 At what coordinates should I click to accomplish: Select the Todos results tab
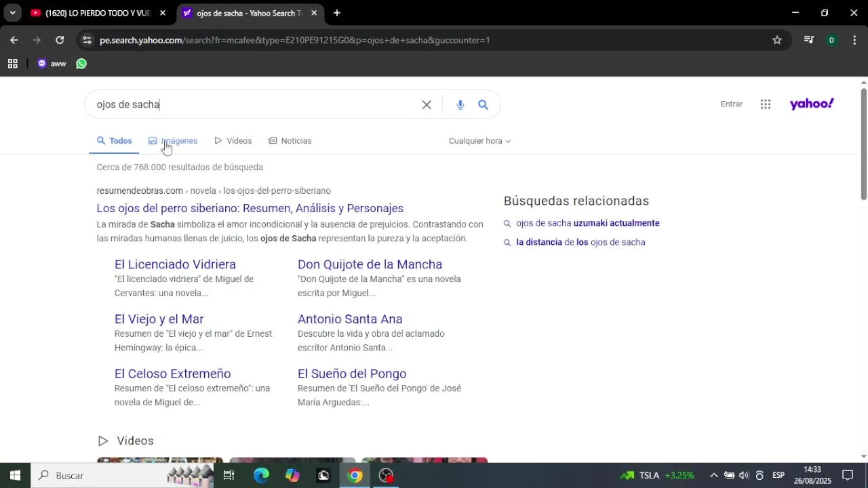(x=114, y=141)
